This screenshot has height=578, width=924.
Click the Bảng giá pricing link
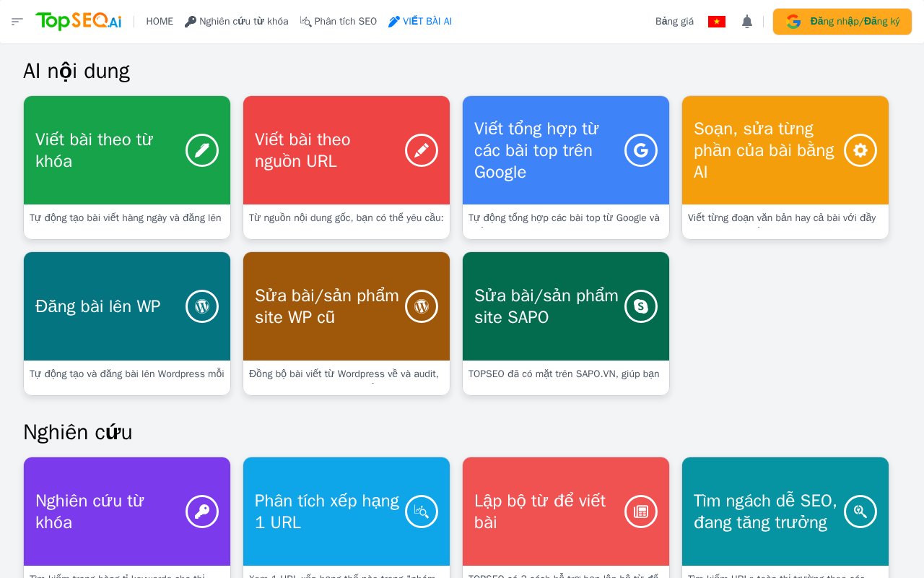pyautogui.click(x=674, y=22)
